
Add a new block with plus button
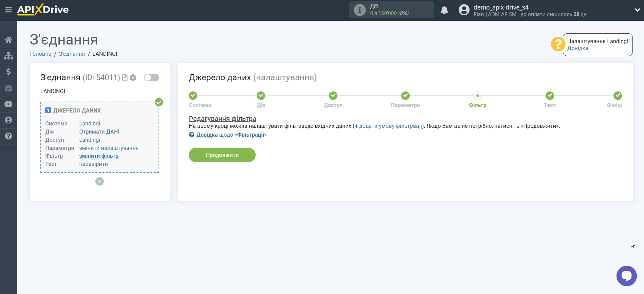click(x=99, y=181)
